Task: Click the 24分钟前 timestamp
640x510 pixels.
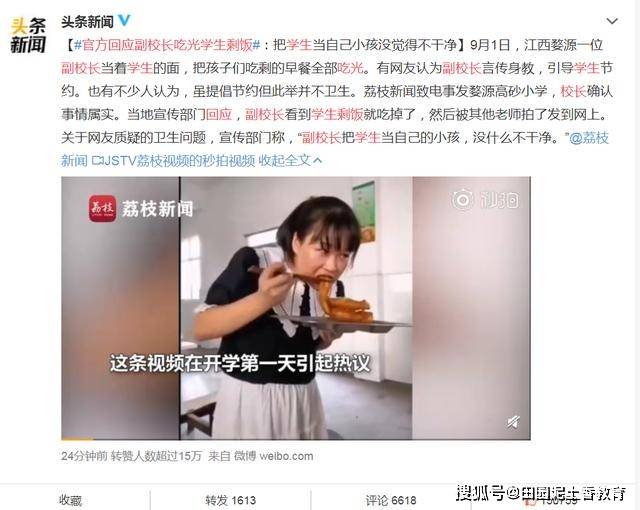Action: point(84,456)
